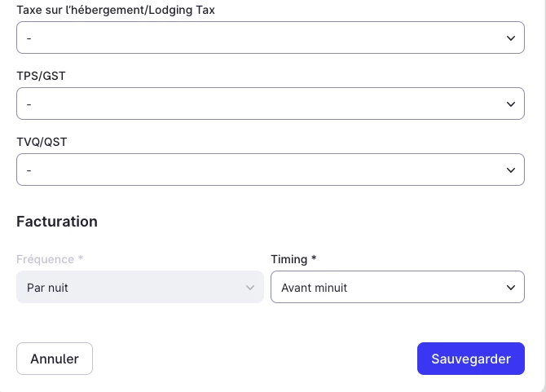Select the 'Par nuit' value text
This screenshot has height=392, width=546.
[x=47, y=288]
